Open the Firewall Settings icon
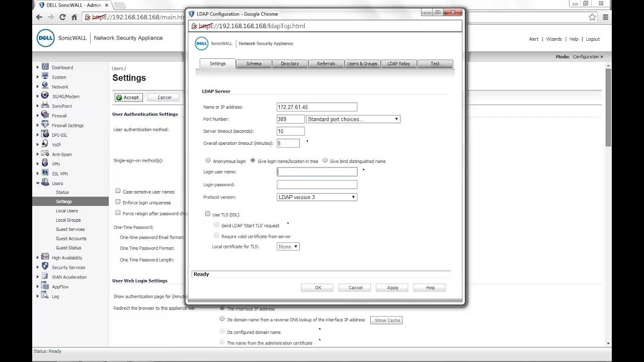 coord(45,125)
